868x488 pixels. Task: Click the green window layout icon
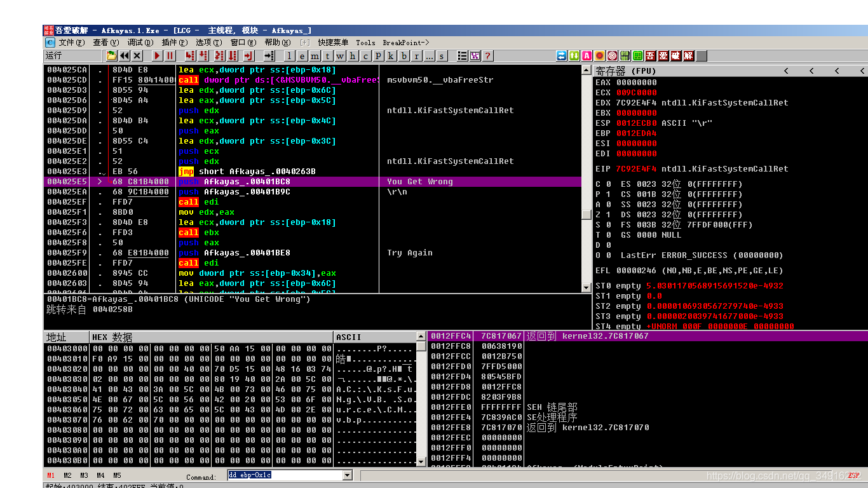point(638,56)
